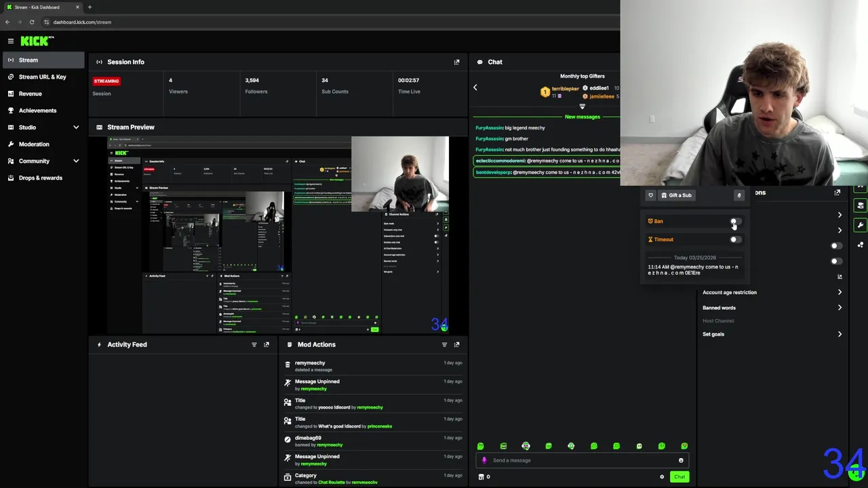Open the Mod Actions filter options

(x=444, y=344)
